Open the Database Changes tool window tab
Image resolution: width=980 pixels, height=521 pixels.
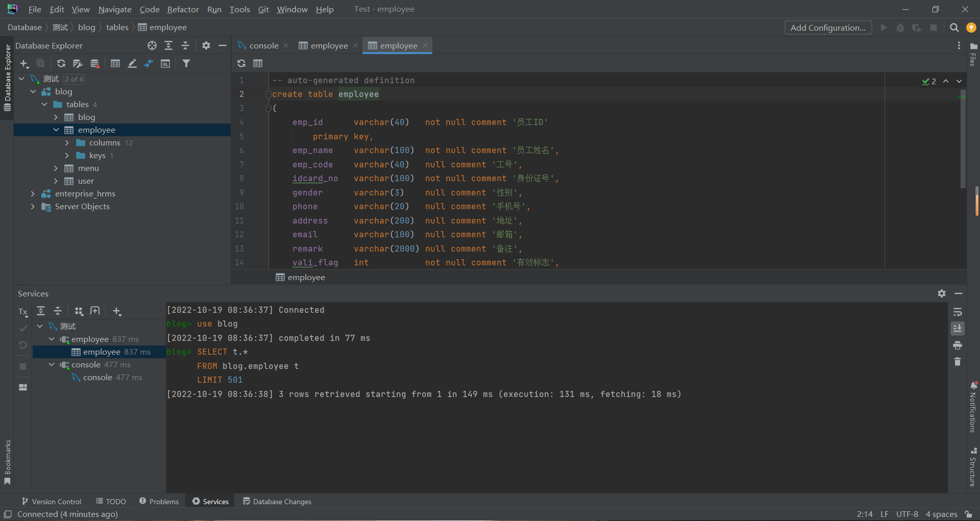(x=277, y=502)
